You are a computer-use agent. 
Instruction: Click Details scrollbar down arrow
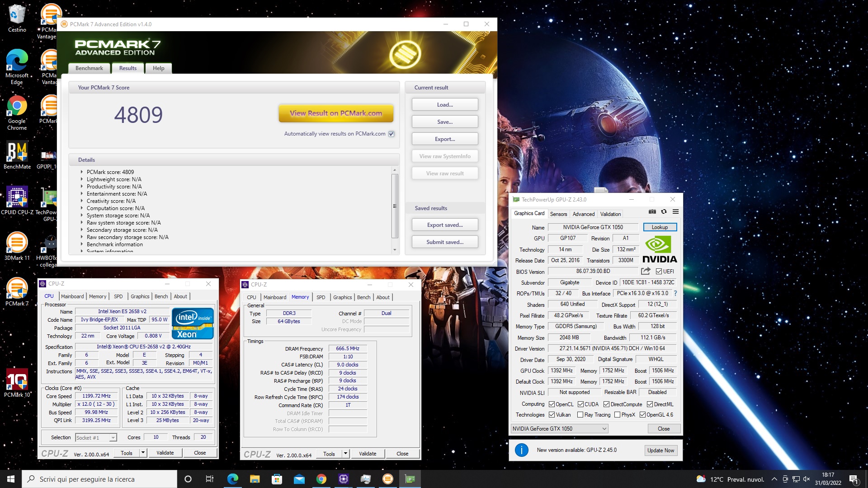coord(395,250)
